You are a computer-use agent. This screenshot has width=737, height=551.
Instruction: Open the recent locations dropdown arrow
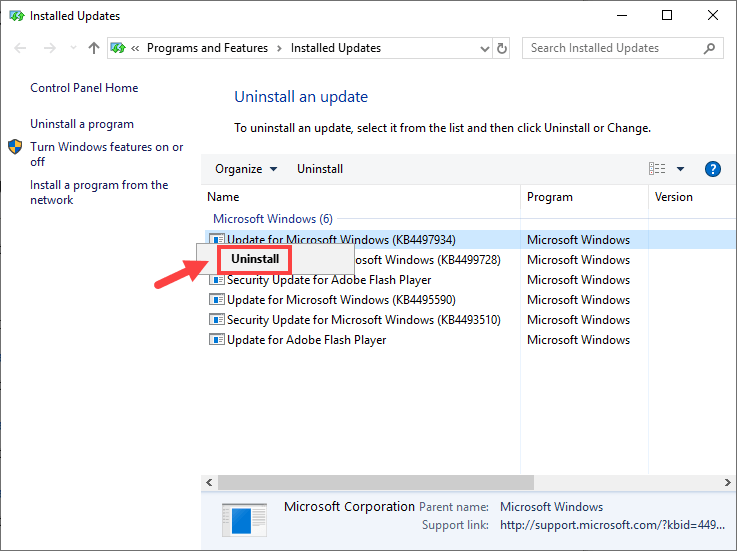[73, 48]
